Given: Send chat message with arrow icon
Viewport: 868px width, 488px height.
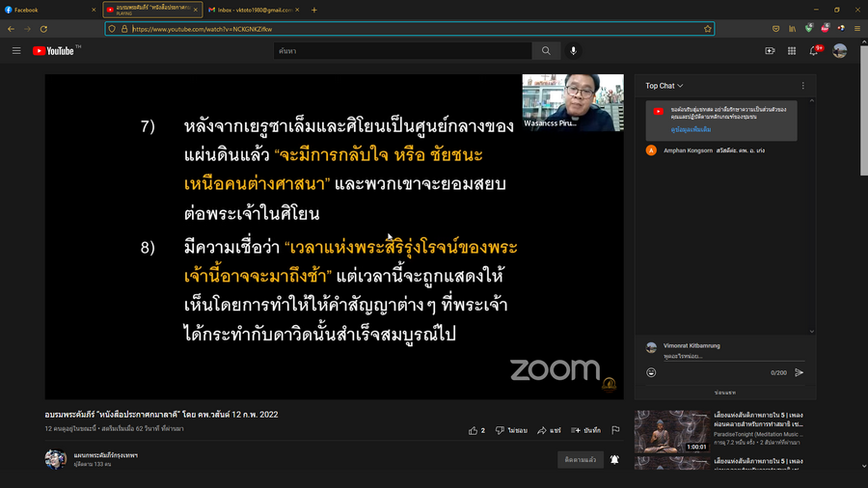Looking at the screenshot, I should pyautogui.click(x=799, y=372).
